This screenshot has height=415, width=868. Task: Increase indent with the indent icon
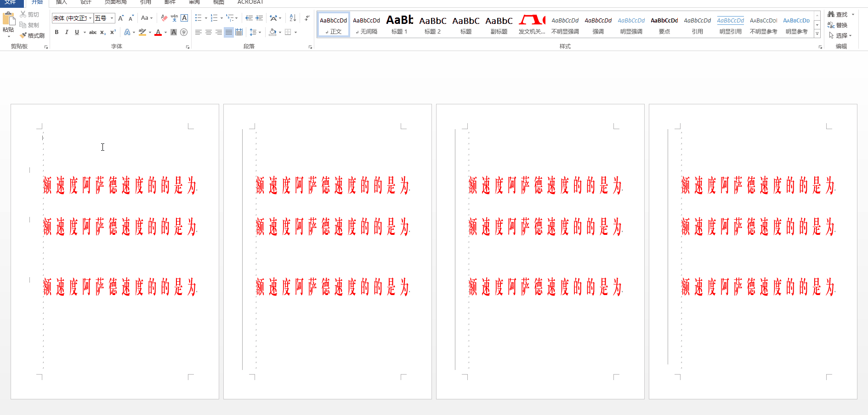click(x=259, y=18)
